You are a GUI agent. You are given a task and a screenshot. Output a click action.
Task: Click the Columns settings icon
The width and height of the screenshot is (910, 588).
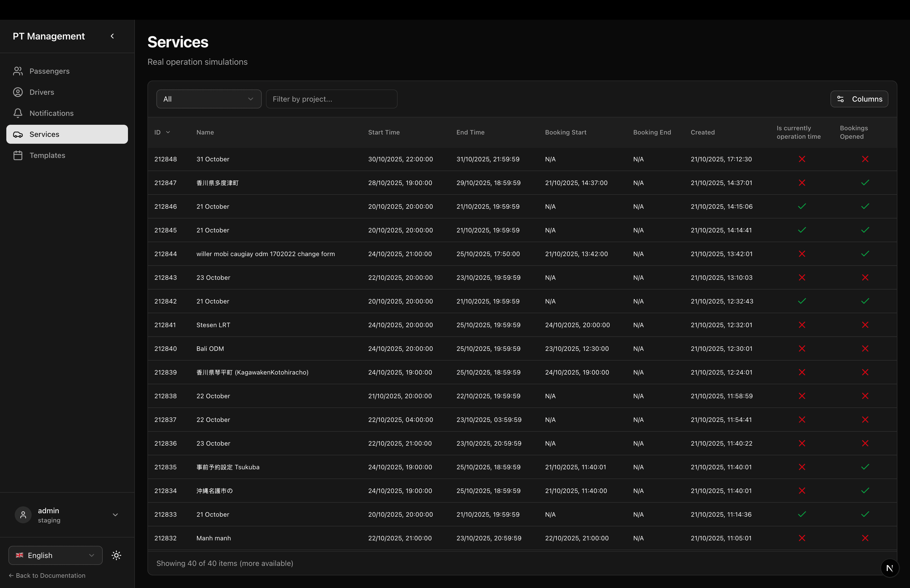point(840,98)
